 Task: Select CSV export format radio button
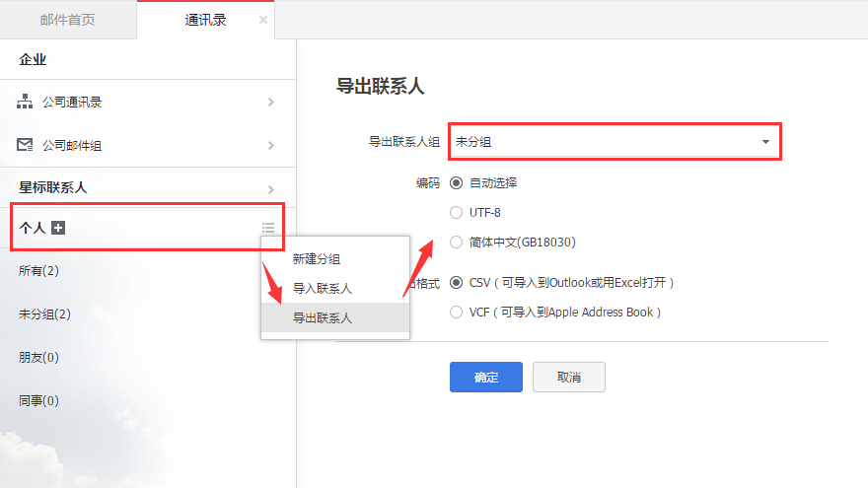point(456,283)
